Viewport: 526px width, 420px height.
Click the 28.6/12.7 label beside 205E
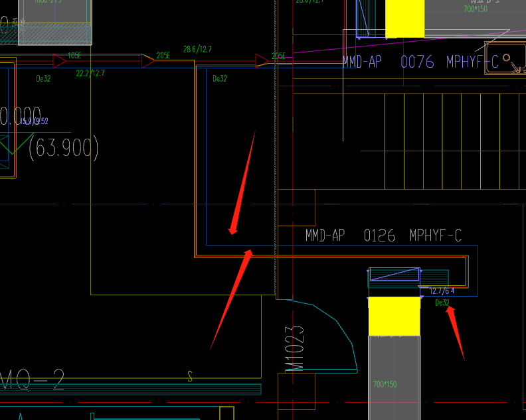tap(197, 49)
